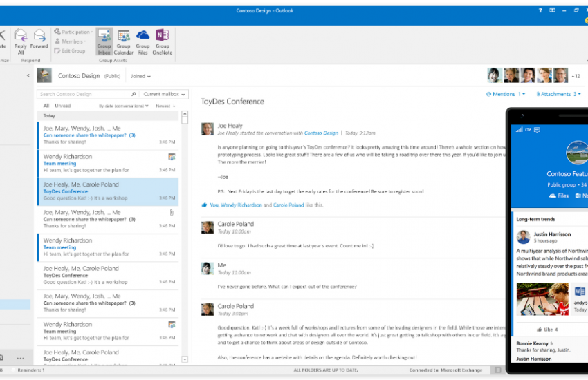Click Reminders: 1 in status bar

coord(31,370)
